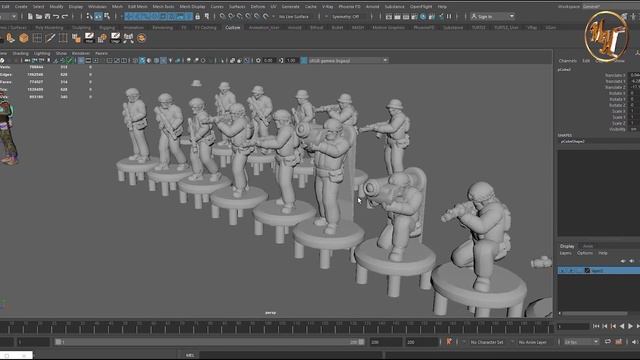Open the Arnold menu
Image resolution: width=640 pixels, height=360 pixels.
372,7
